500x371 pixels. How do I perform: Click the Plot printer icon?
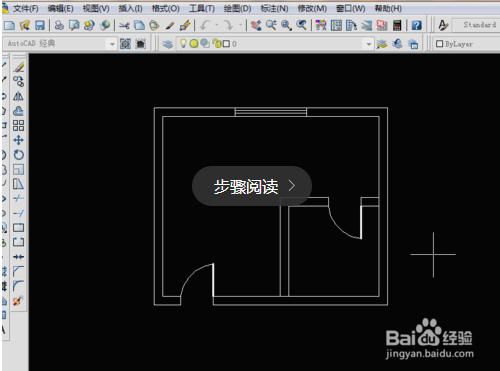59,25
